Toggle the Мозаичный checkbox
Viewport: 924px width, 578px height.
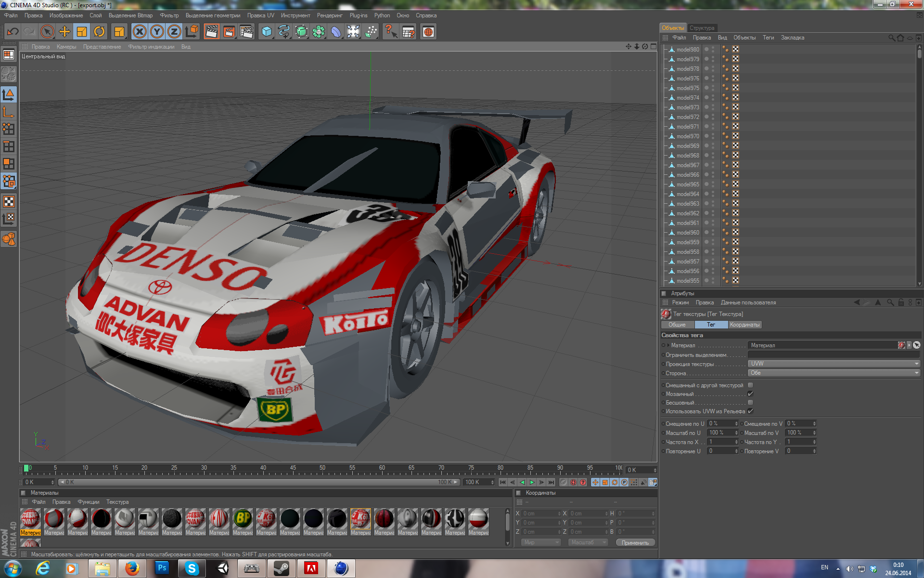pyautogui.click(x=750, y=394)
